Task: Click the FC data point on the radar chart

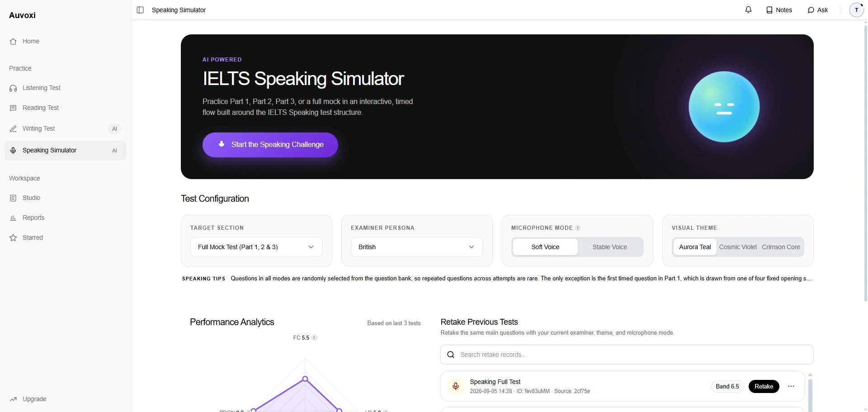Action: tap(305, 379)
